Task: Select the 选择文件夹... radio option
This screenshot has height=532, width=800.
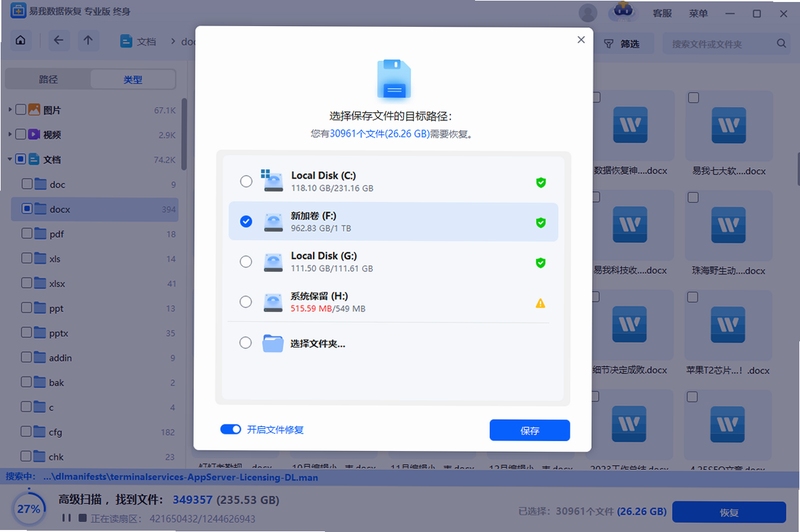Action: pos(245,343)
